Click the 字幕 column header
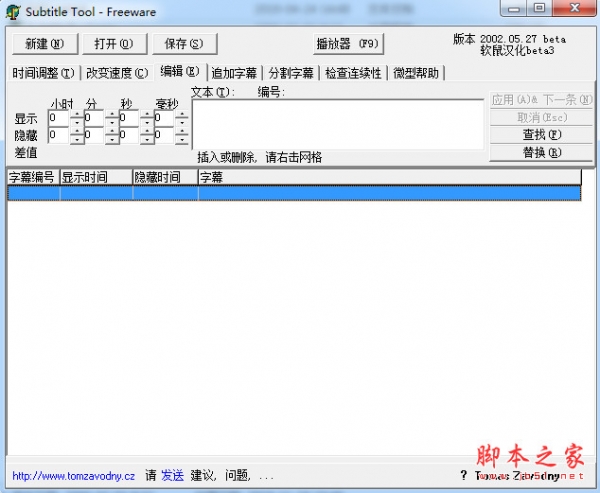 (390, 177)
